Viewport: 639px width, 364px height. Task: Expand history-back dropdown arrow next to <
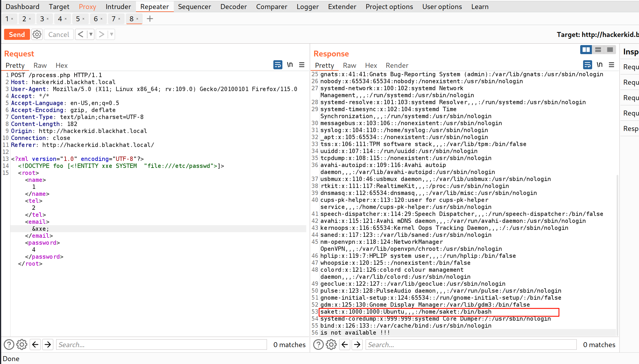point(91,35)
